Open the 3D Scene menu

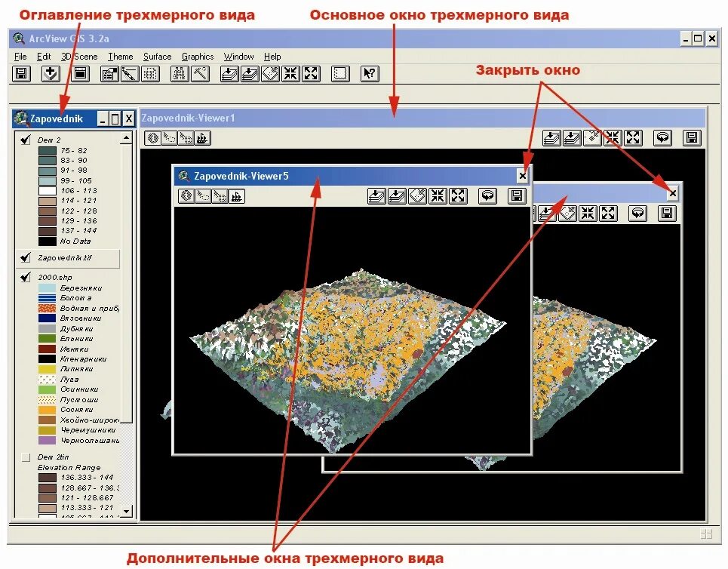point(79,56)
